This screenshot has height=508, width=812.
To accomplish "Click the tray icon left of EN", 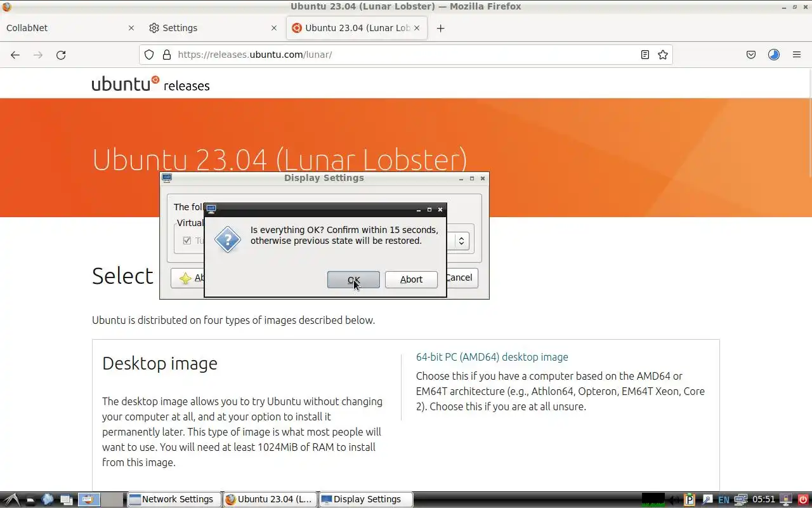I will coord(707,500).
